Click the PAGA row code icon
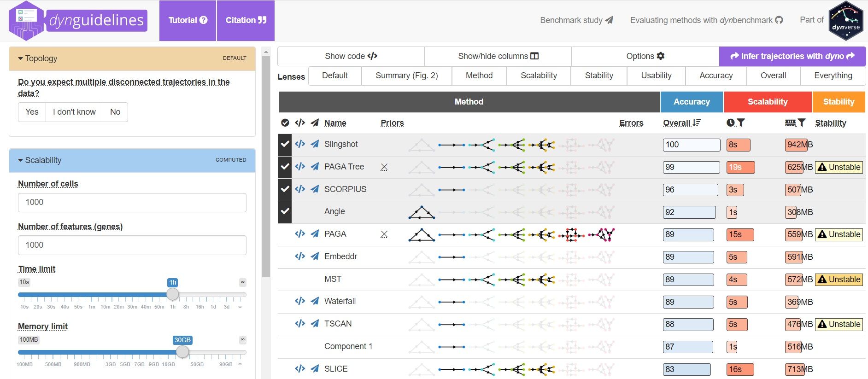Screen dimensions: 868x379 pos(300,233)
